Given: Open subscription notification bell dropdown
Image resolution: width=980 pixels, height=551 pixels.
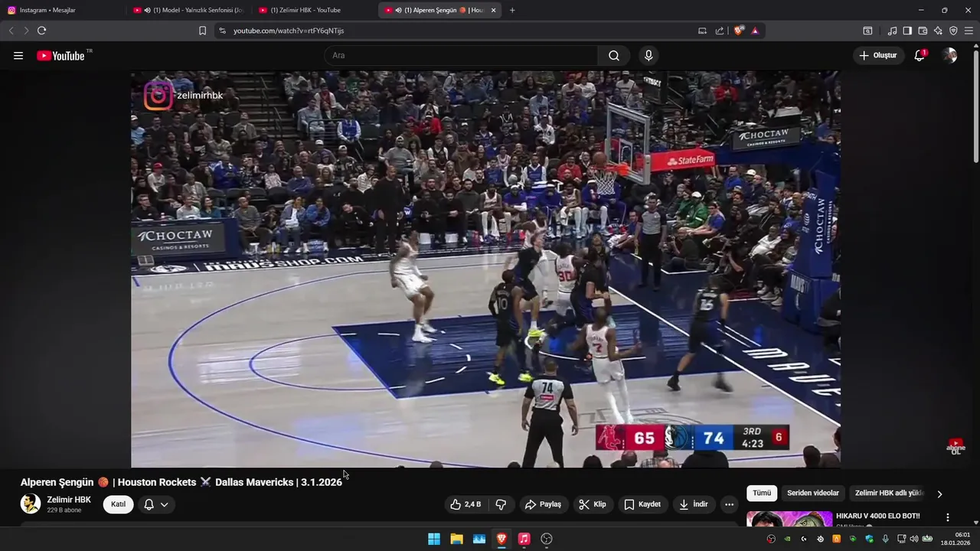Looking at the screenshot, I should pyautogui.click(x=156, y=504).
